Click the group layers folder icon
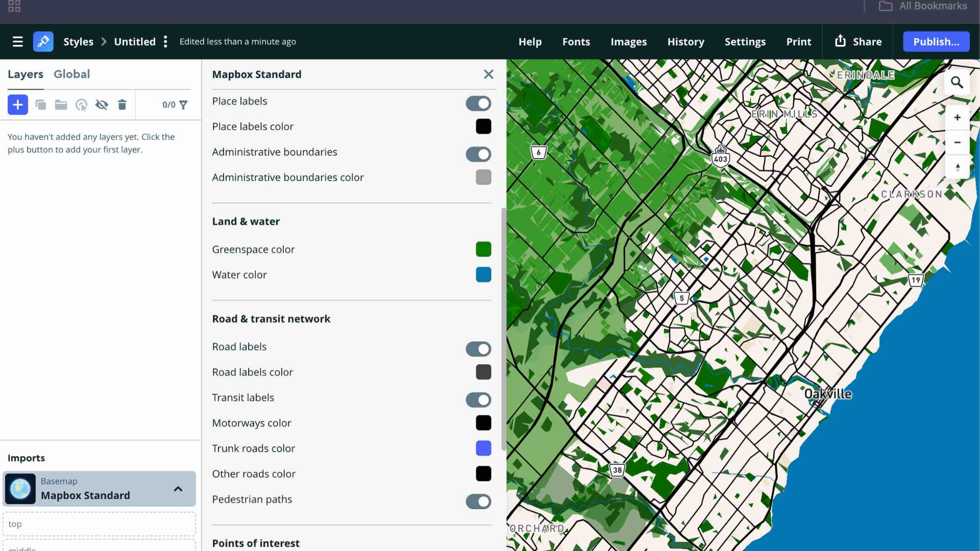Viewport: 980px width, 551px height. click(61, 105)
